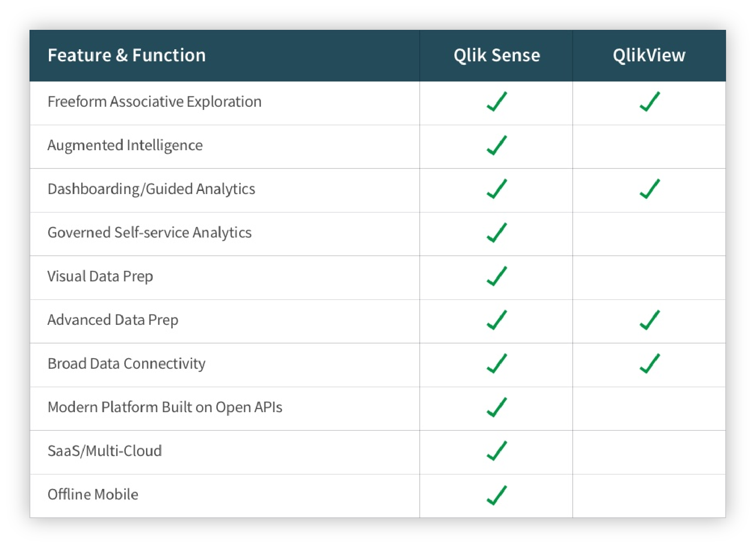This screenshot has height=548, width=756.
Task: Click the Offline Mobile feature label
Action: [93, 494]
